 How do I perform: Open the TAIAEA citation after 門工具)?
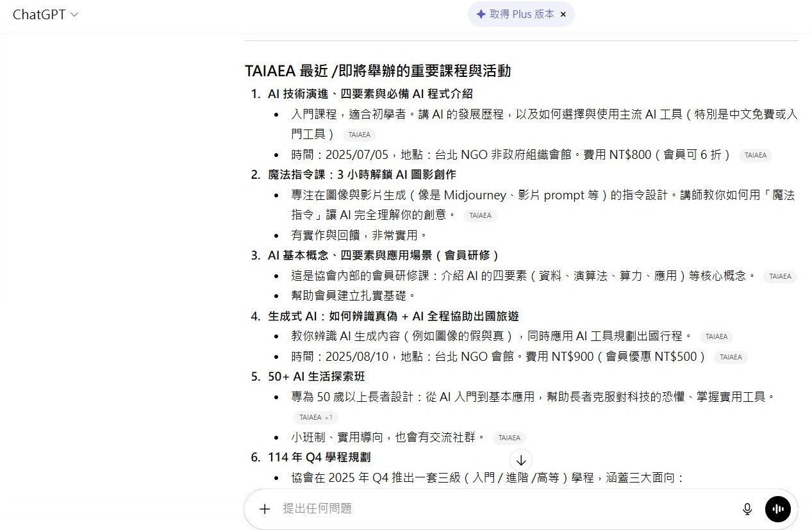point(359,135)
